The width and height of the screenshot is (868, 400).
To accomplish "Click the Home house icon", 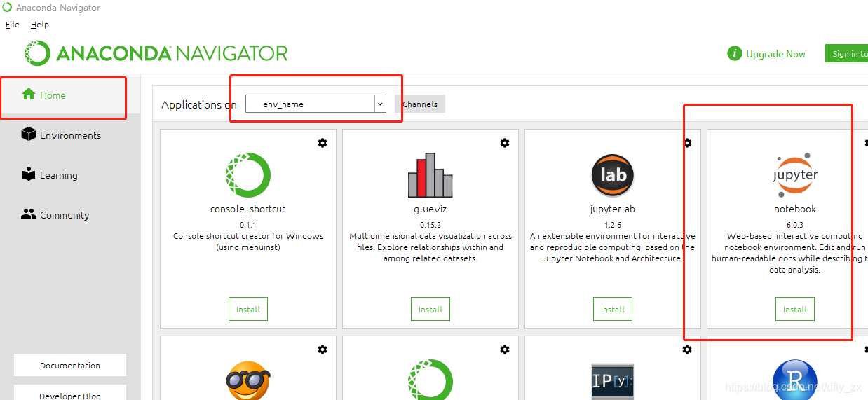I will [29, 94].
